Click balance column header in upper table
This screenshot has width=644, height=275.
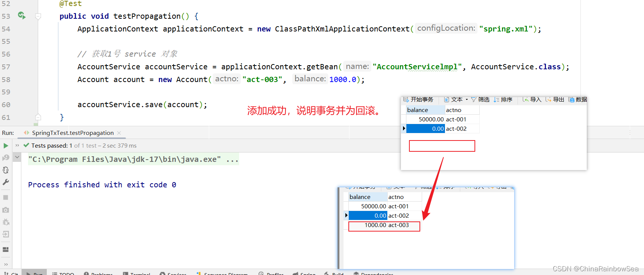(425, 110)
